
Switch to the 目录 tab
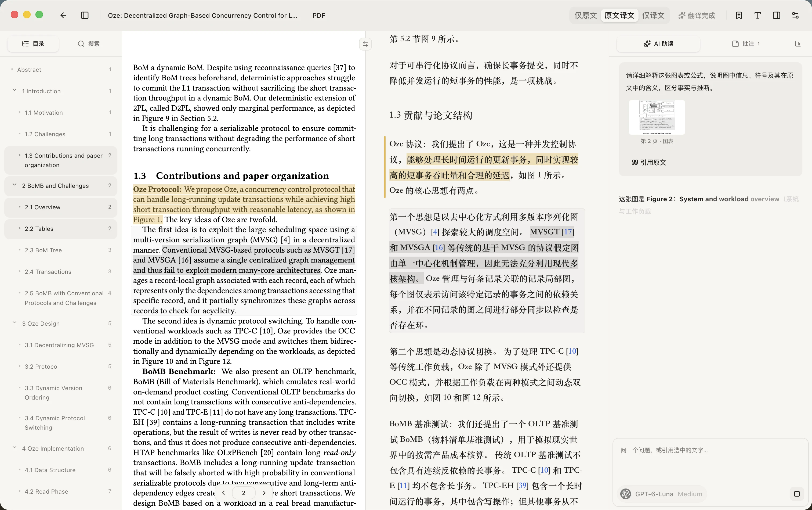(x=33, y=44)
